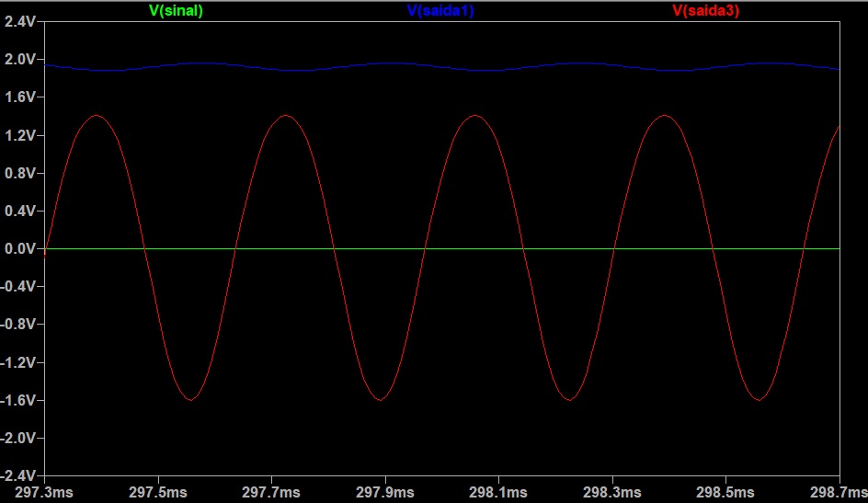Click the 298.5ms time axis label

pyautogui.click(x=725, y=492)
